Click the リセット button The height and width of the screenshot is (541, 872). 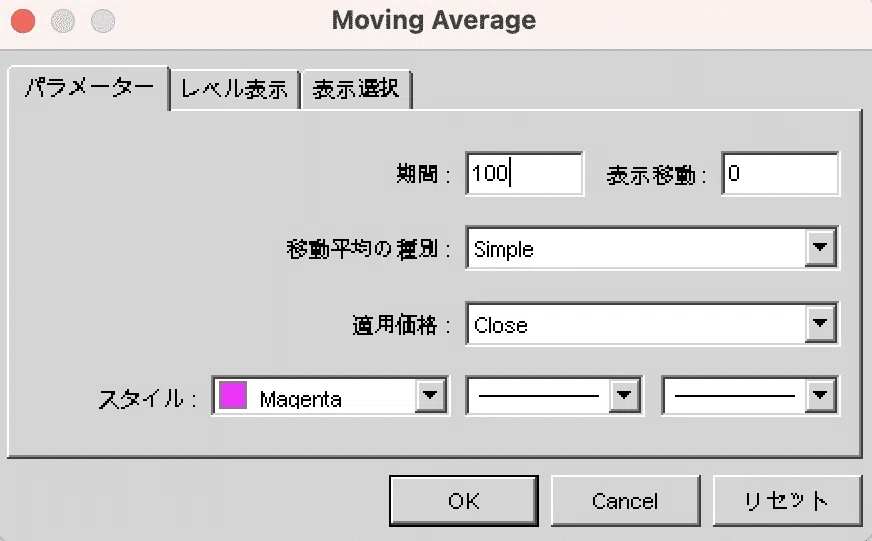click(786, 500)
